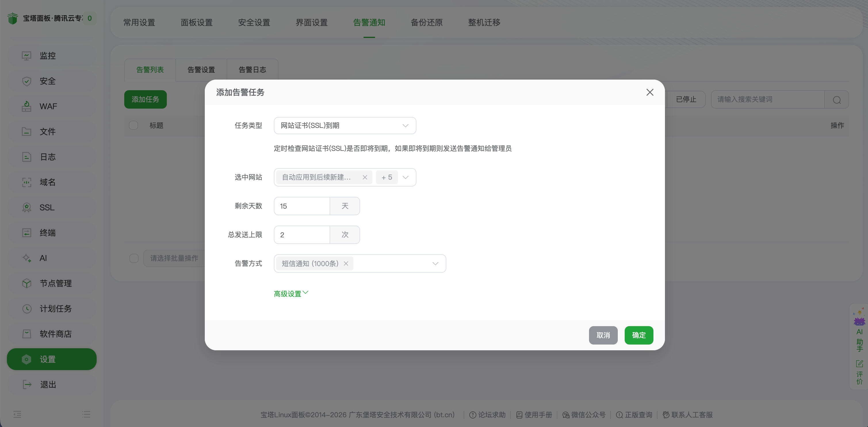Screen dimensions: 868x427
Task: Click the 设置 gear icon in sidebar
Action: pos(27,359)
